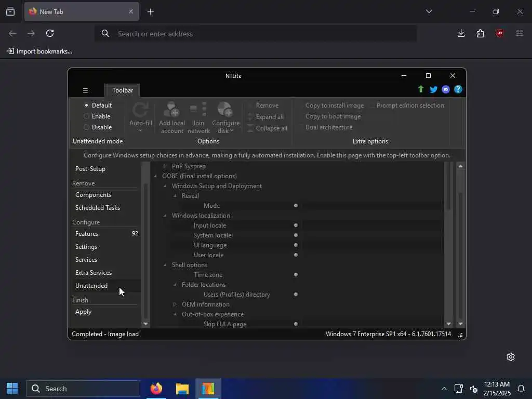Open the NTLite hamburger menu

86,90
